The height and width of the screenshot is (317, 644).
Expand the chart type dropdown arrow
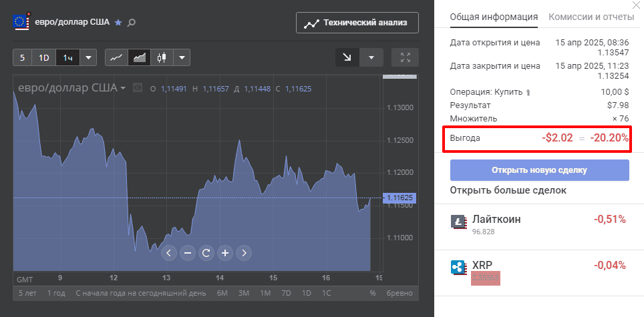point(182,58)
